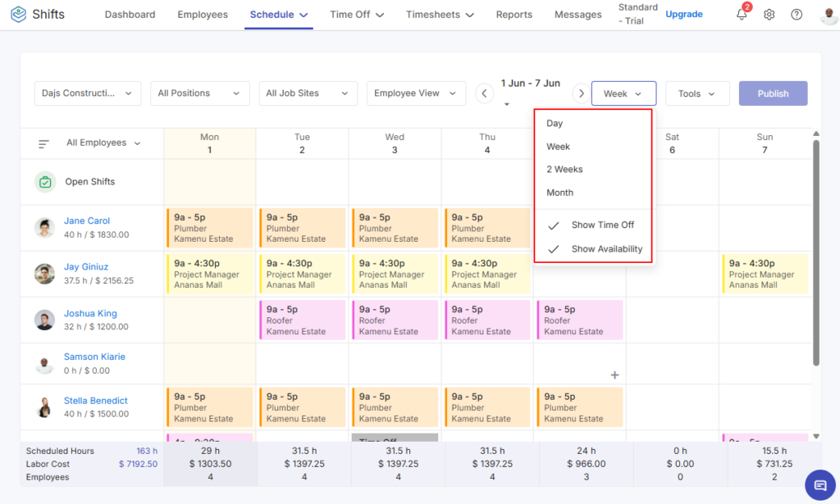The width and height of the screenshot is (840, 504).
Task: Collapse the Week view dropdown
Action: tap(623, 93)
